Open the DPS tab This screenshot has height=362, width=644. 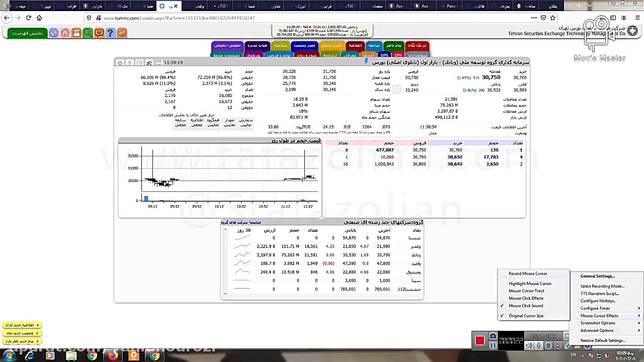tap(384, 55)
